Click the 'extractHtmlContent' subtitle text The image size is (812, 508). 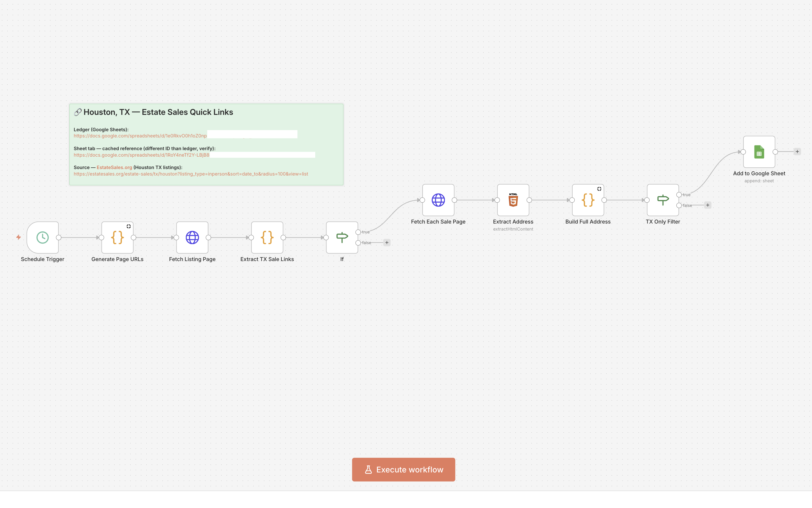coord(513,229)
